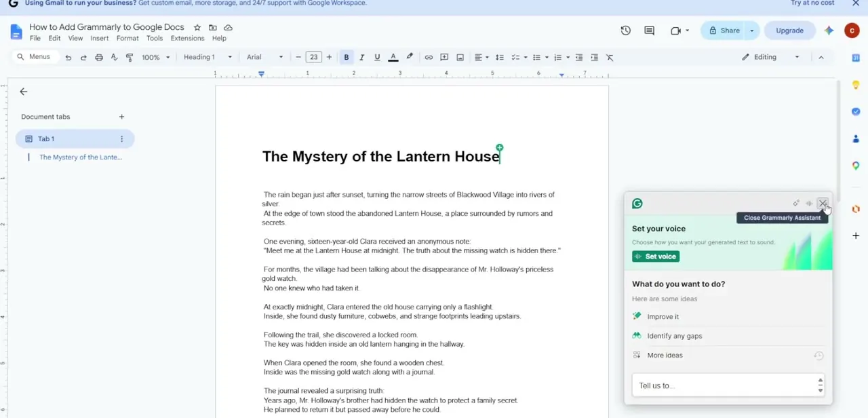Open Google Tasks in the side panel
The height and width of the screenshot is (418, 868).
pyautogui.click(x=856, y=112)
